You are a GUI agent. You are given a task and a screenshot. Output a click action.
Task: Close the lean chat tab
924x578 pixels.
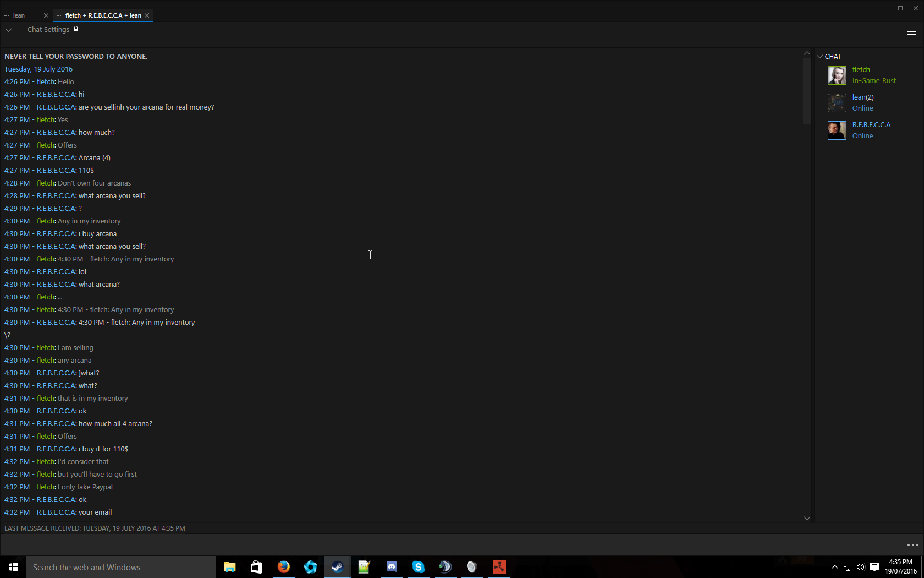[46, 15]
